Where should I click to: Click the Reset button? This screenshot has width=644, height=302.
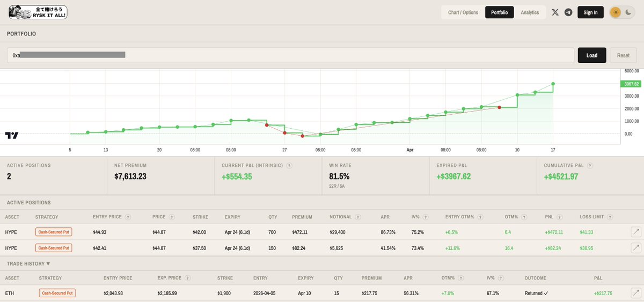point(623,55)
